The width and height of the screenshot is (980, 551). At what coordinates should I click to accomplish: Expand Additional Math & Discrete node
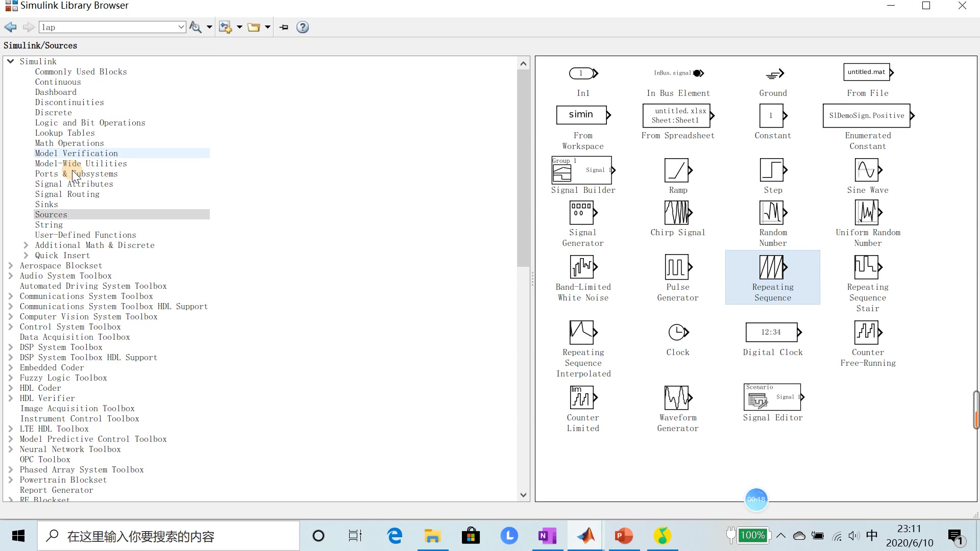coord(26,245)
